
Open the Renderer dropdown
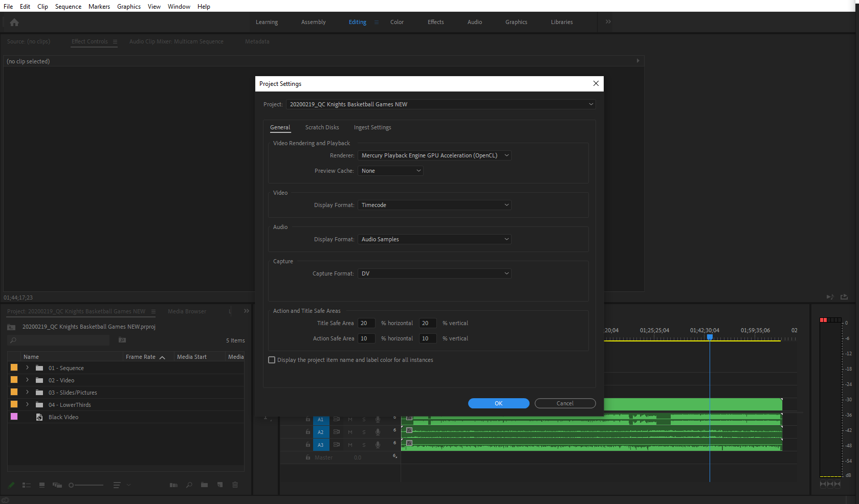[x=434, y=155]
